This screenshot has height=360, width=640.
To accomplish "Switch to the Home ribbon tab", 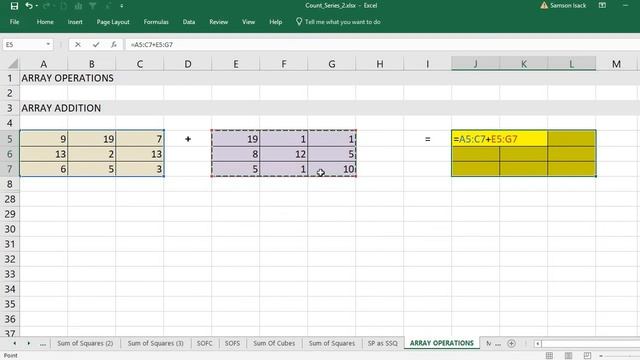I will point(45,22).
